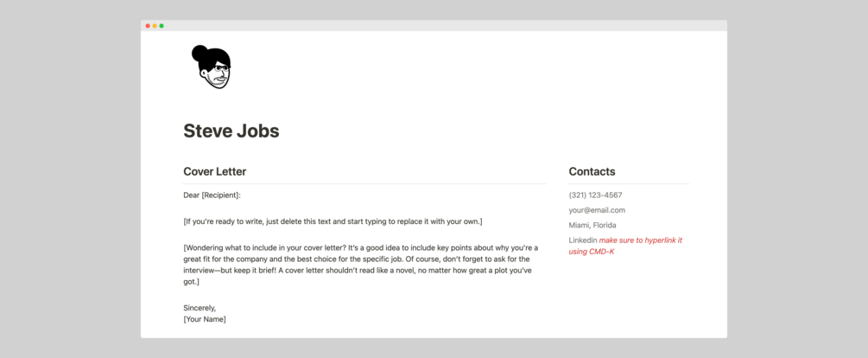
Task: Click the [Your Name] placeholder
Action: coord(205,319)
